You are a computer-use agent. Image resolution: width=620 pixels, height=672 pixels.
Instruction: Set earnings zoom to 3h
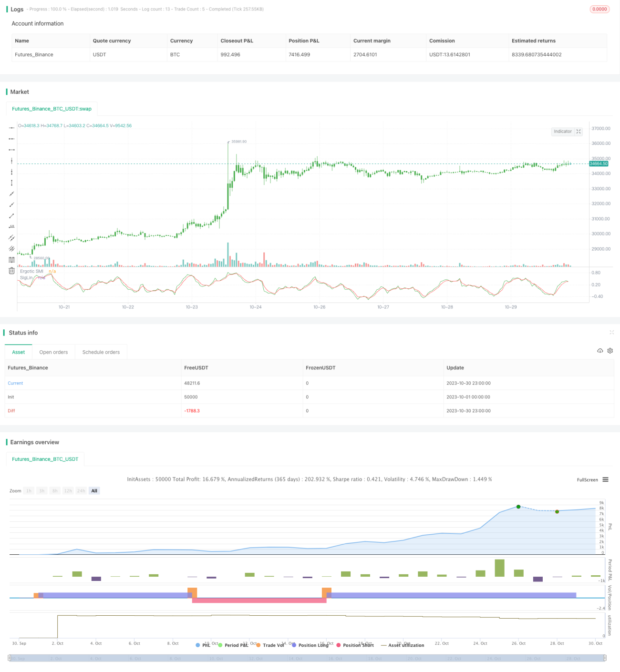click(42, 491)
